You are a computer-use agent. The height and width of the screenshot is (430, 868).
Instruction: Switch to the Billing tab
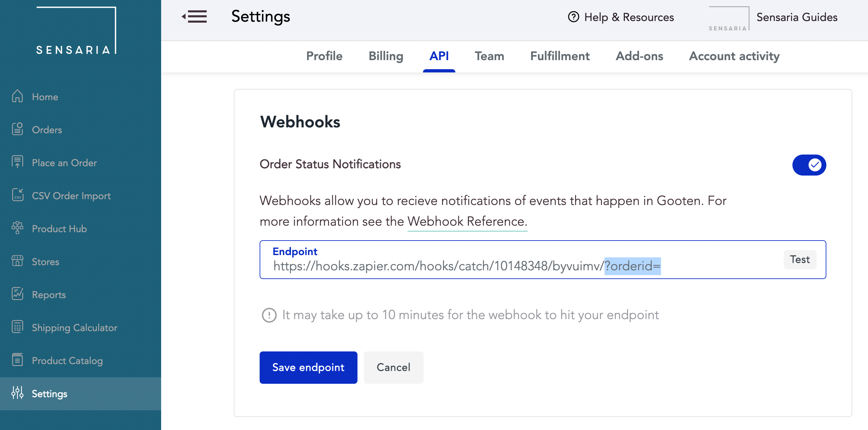click(386, 56)
